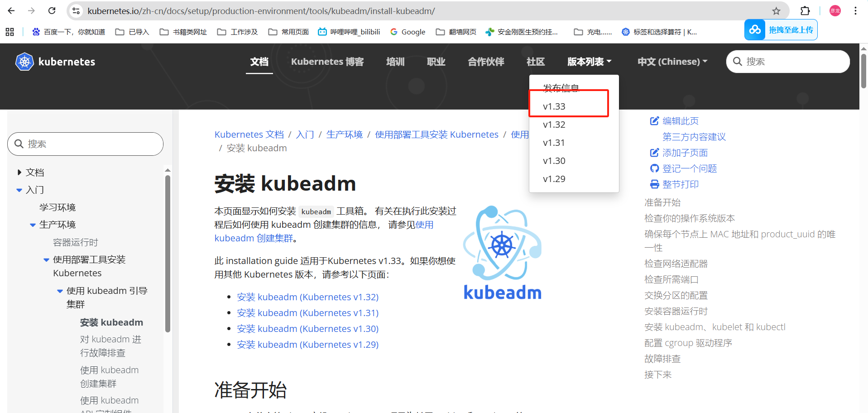Open Chrome three-dot menu
This screenshot has height=413, width=868.
click(x=855, y=11)
